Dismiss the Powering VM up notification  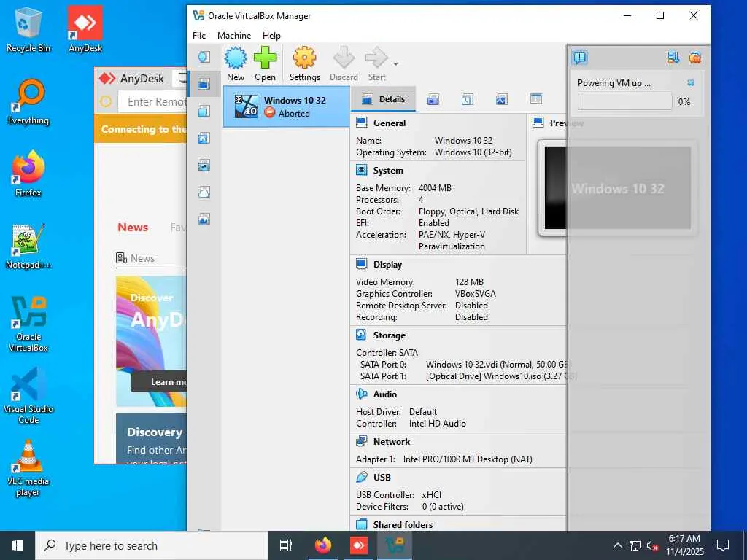(691, 83)
